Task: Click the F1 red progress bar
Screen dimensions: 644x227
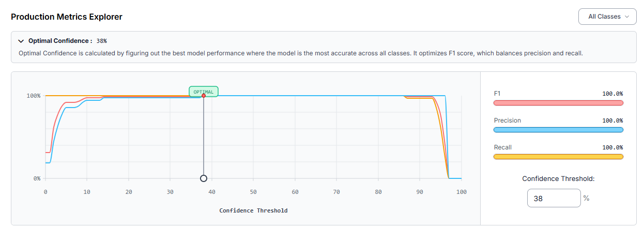Action: tap(558, 103)
